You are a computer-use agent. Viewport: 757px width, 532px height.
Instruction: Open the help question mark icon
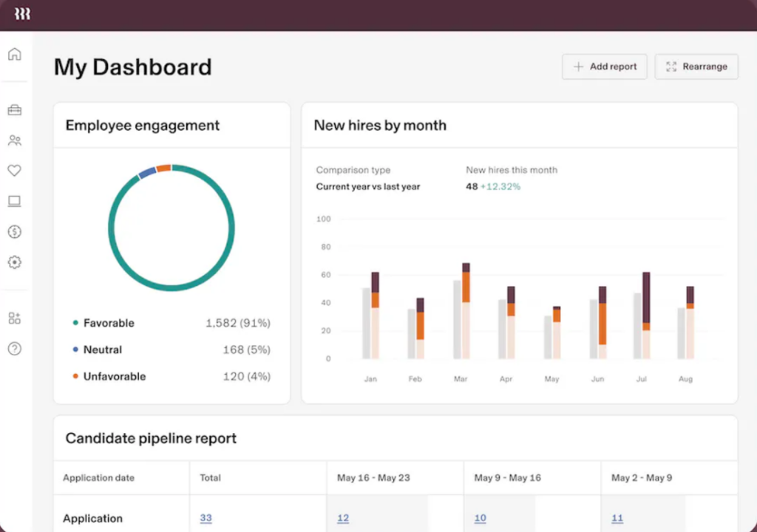pos(14,348)
